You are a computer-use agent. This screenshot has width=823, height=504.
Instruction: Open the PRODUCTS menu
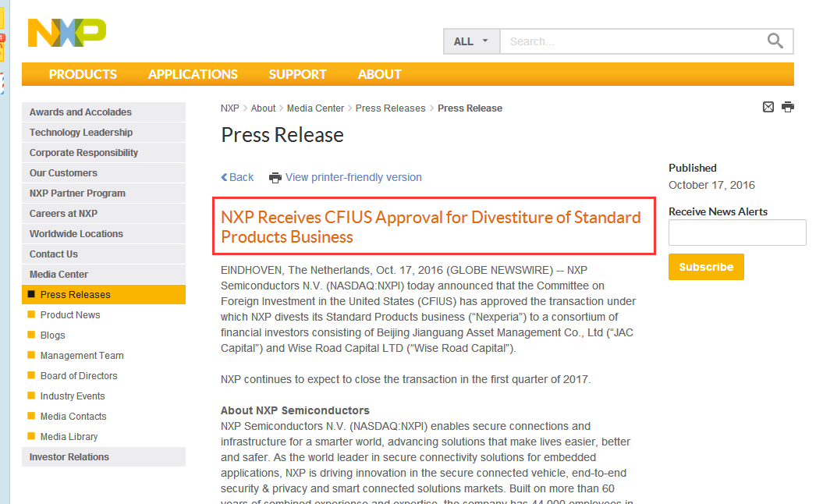(83, 75)
